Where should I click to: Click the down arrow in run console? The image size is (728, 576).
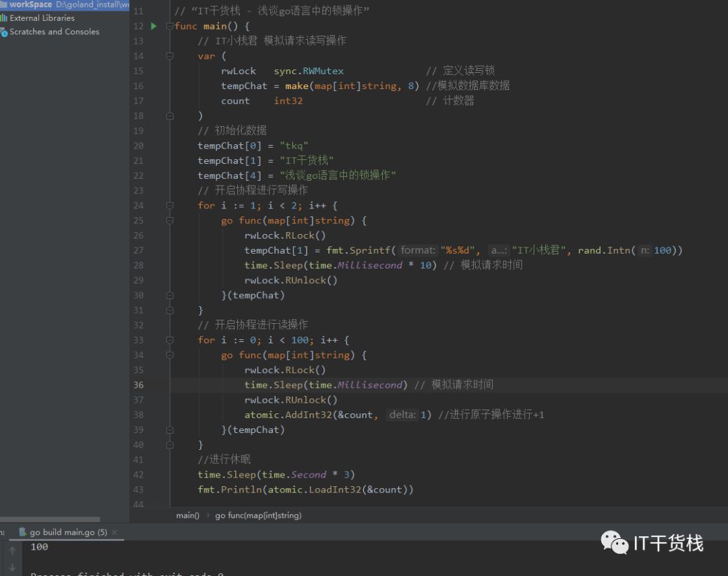pyautogui.click(x=13, y=567)
